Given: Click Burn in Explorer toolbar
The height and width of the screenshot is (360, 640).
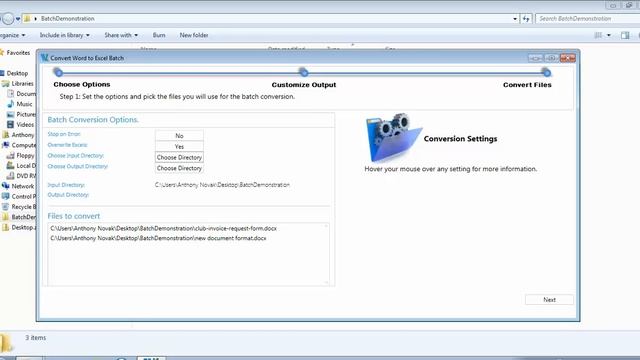Looking at the screenshot, I should 159,35.
